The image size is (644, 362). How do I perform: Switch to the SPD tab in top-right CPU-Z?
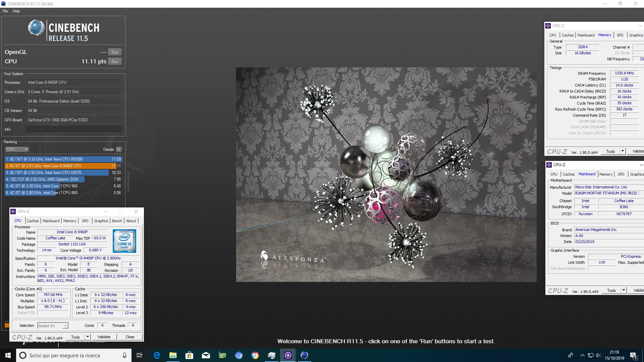(x=620, y=35)
